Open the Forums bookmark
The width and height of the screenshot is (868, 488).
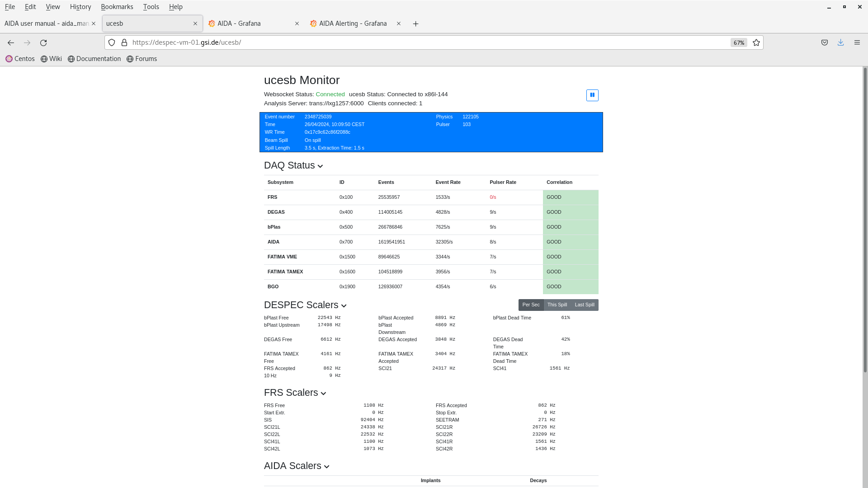point(142,59)
